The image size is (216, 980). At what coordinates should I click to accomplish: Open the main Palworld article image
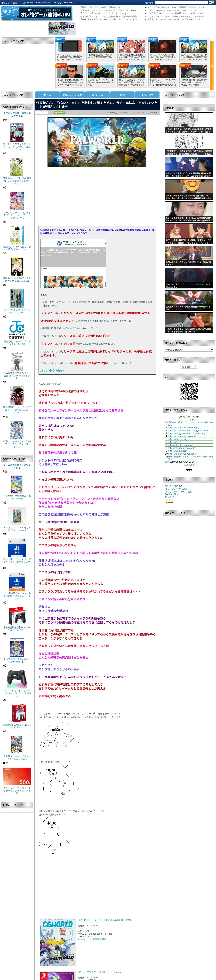[x=97, y=142]
